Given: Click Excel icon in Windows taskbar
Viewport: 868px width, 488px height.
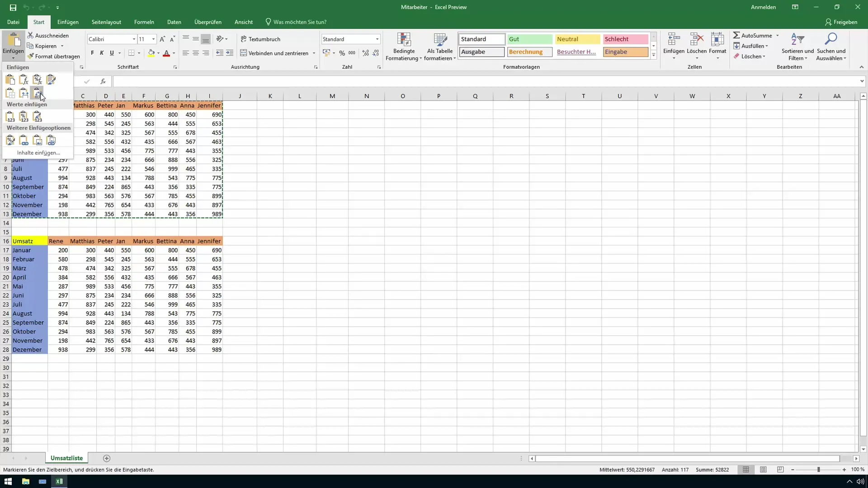Looking at the screenshot, I should [58, 481].
